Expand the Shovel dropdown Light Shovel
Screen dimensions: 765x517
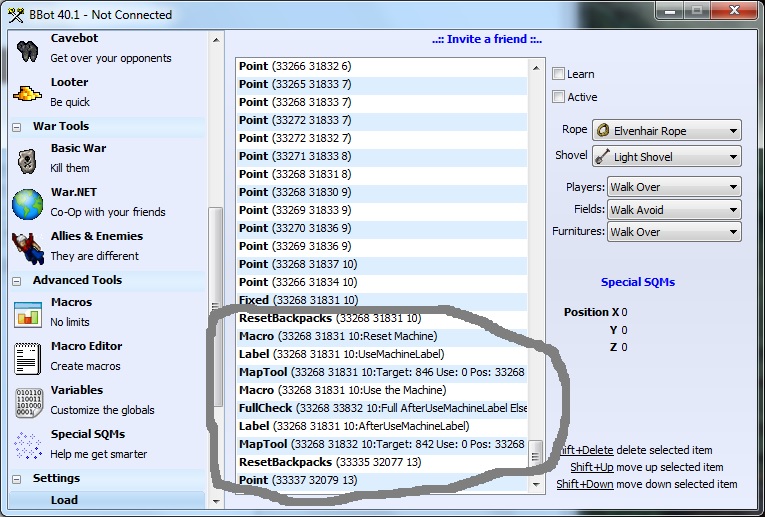pyautogui.click(x=666, y=157)
